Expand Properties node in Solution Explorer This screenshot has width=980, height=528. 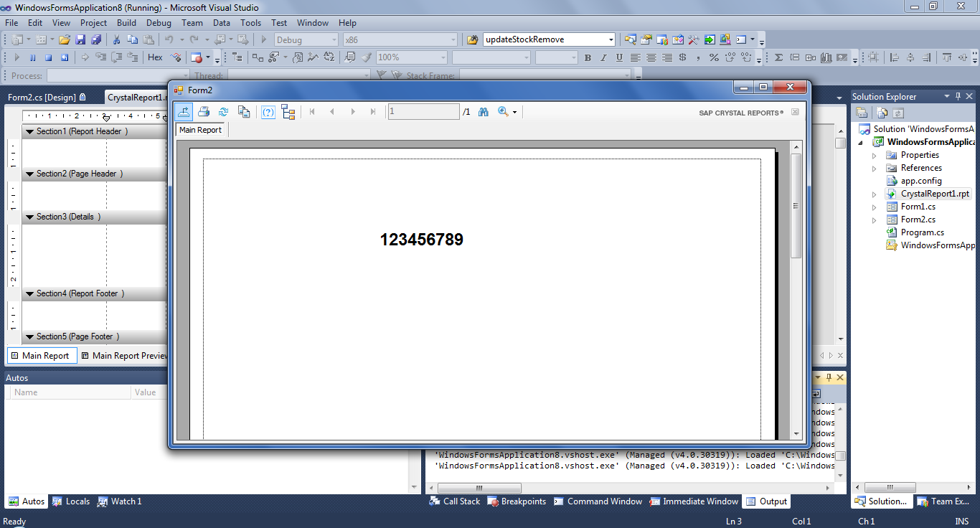point(875,155)
